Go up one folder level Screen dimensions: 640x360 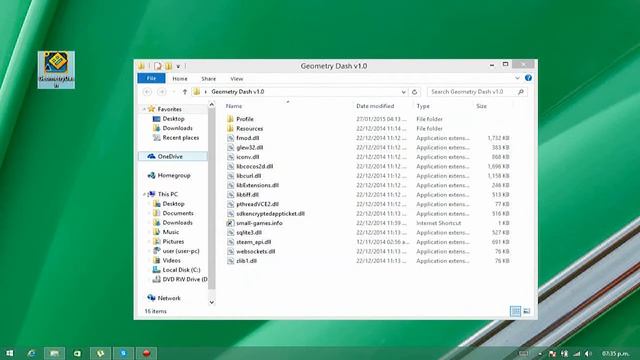click(185, 92)
